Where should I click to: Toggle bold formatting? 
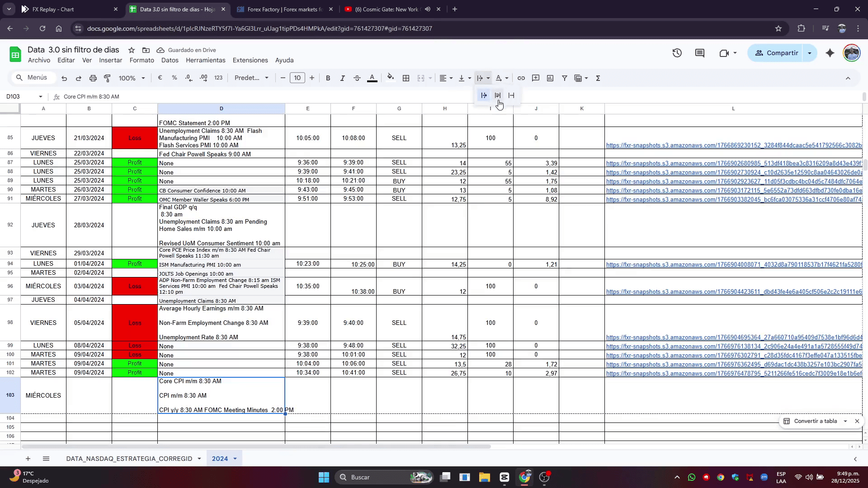[x=328, y=78]
